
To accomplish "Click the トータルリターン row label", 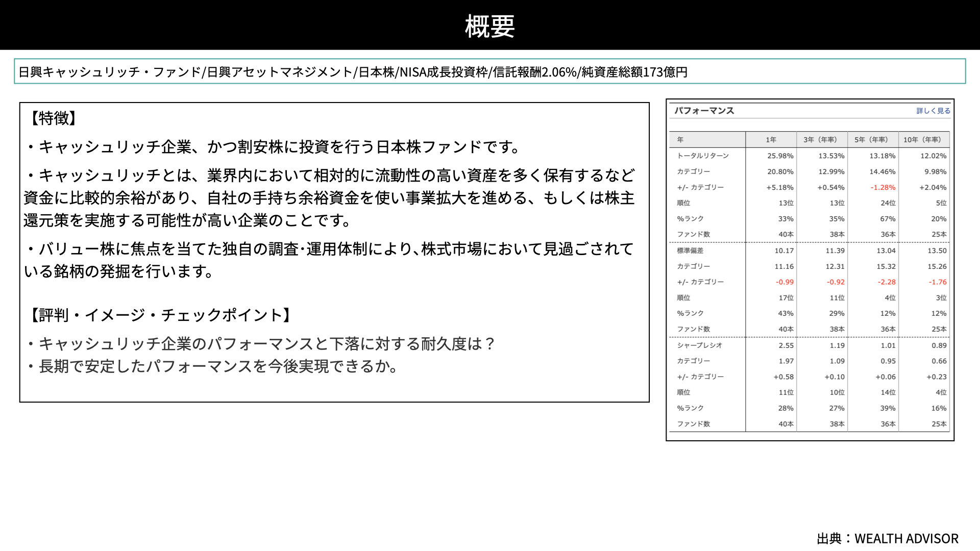I will pyautogui.click(x=703, y=156).
